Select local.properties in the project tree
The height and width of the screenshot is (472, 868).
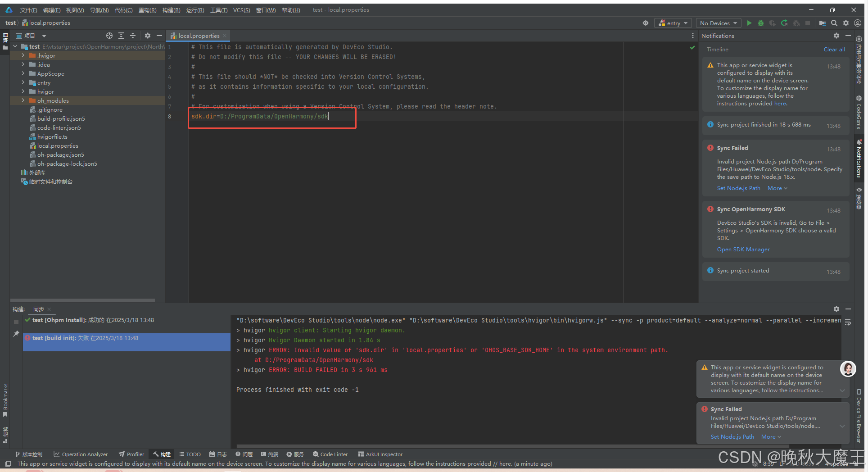click(58, 145)
